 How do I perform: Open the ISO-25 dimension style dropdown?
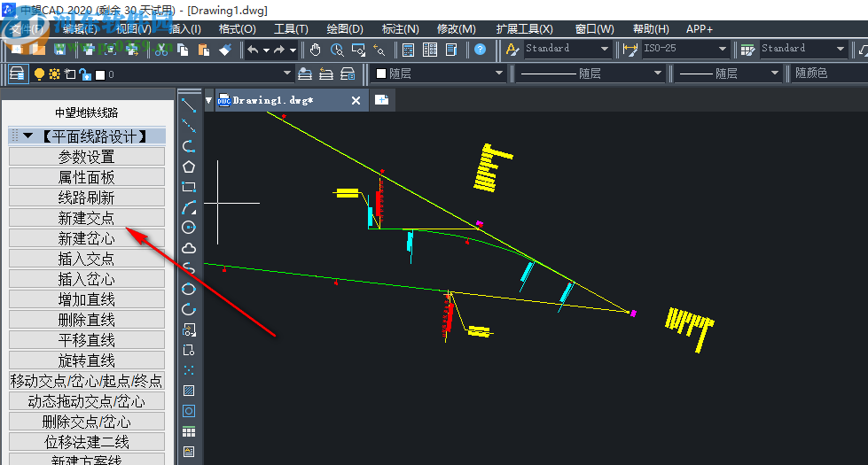(x=722, y=49)
